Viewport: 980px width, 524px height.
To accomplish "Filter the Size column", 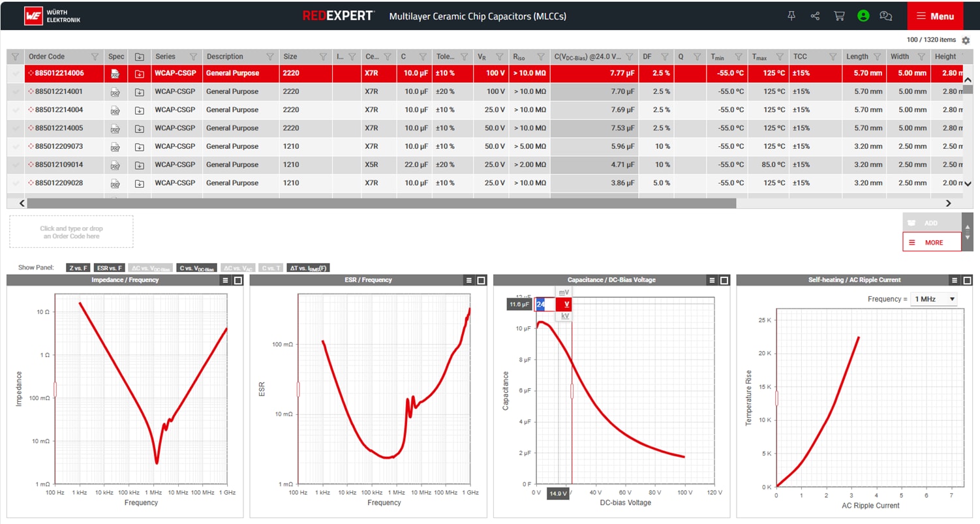I will click(x=323, y=57).
